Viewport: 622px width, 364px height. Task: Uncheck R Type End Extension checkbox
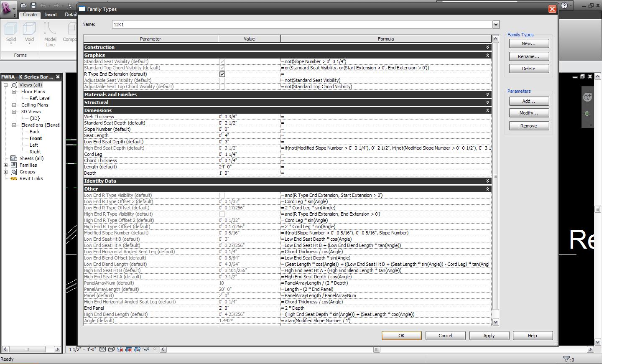pyautogui.click(x=222, y=74)
